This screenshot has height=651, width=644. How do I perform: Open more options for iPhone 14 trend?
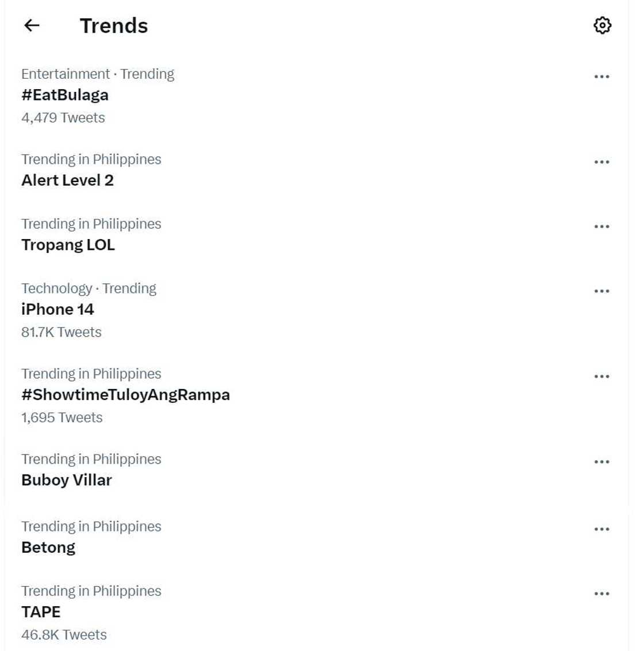(x=601, y=291)
